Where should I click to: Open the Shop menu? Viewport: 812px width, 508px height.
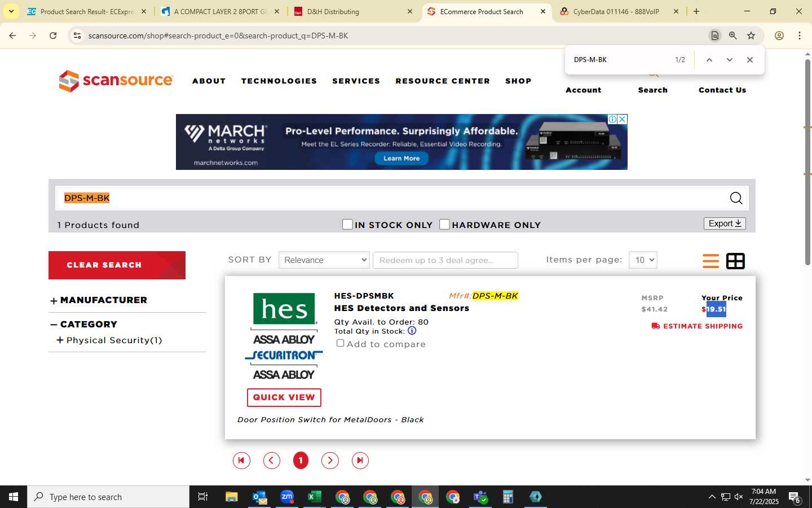click(x=518, y=81)
